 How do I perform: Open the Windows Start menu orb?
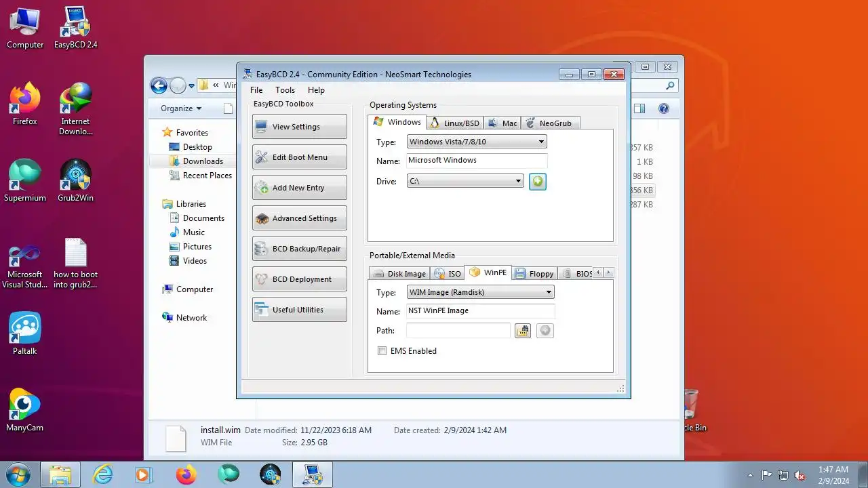point(19,474)
